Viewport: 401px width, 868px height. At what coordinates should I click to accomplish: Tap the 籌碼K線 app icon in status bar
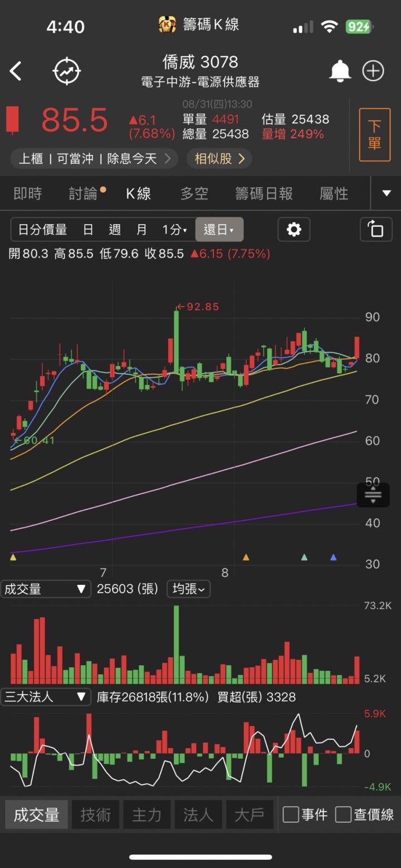(x=167, y=25)
